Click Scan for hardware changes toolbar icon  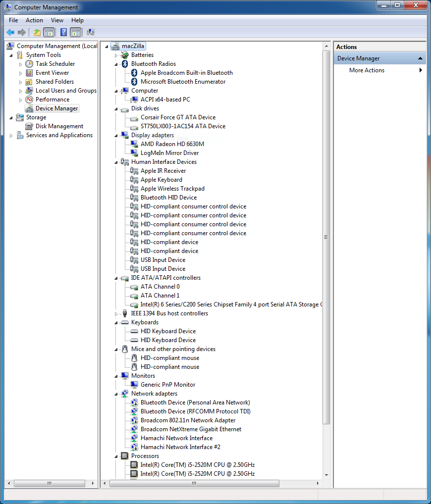click(91, 32)
